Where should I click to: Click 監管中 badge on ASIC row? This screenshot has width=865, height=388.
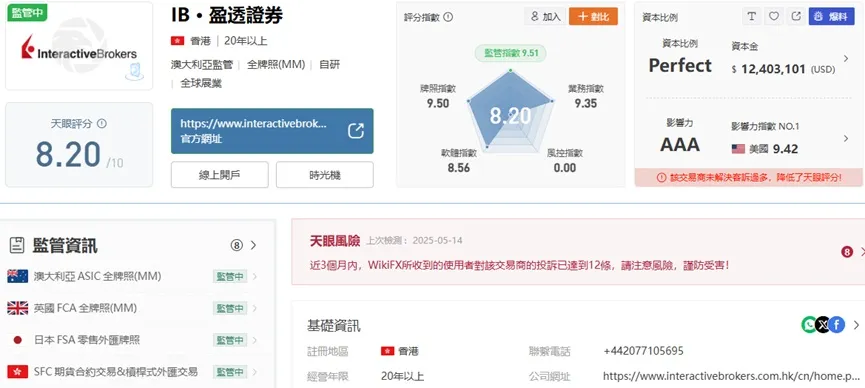click(230, 276)
